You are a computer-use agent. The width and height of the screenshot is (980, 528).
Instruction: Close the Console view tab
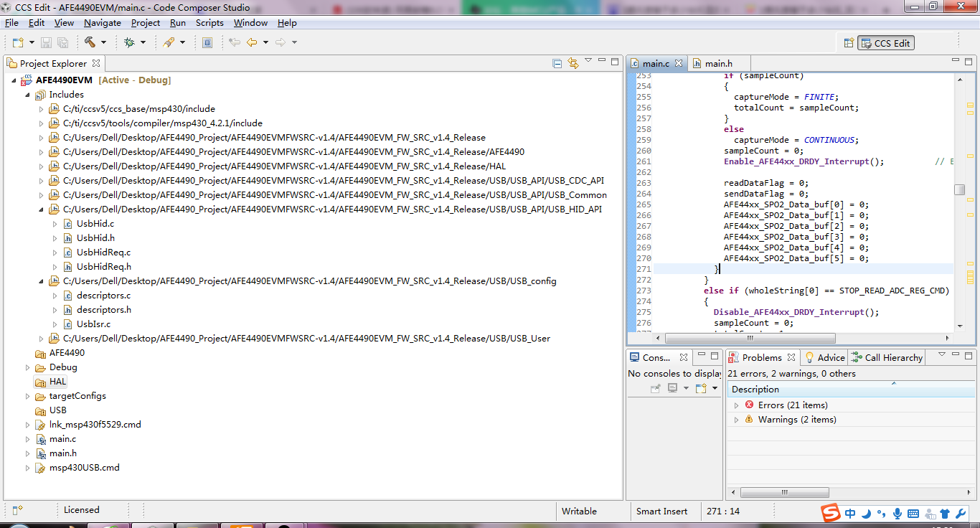click(684, 357)
